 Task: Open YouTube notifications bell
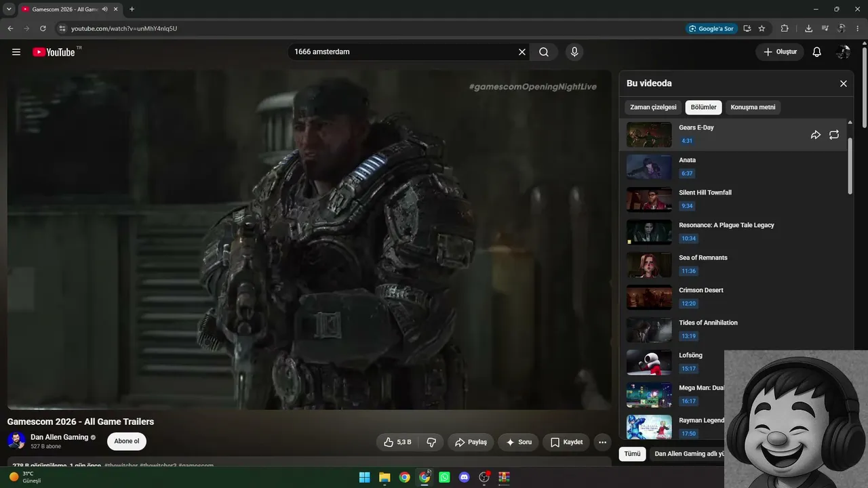click(x=817, y=52)
